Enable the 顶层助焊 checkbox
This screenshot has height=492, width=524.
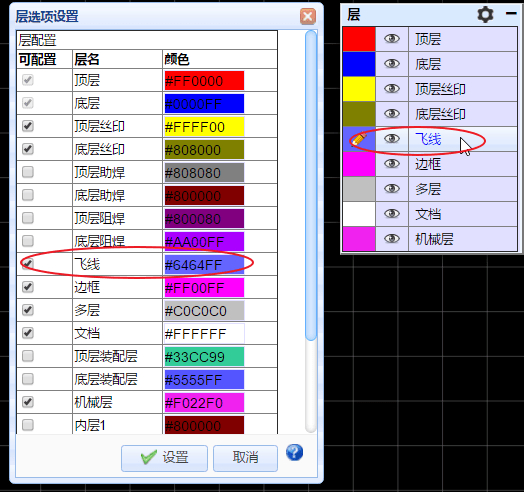coord(28,172)
